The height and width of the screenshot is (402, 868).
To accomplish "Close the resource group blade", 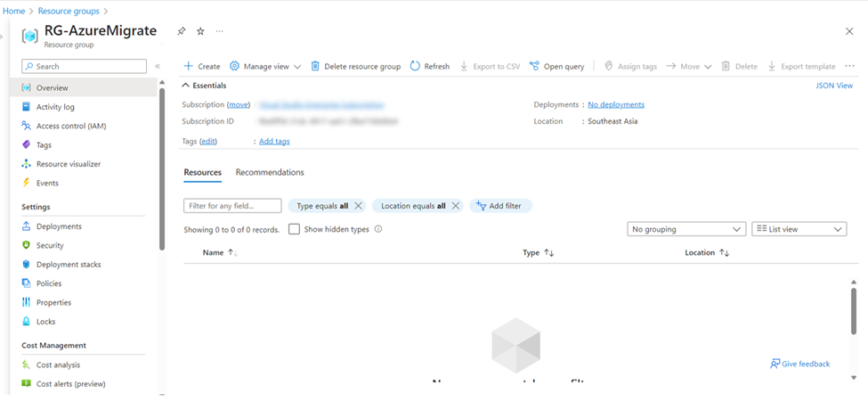I will [849, 31].
